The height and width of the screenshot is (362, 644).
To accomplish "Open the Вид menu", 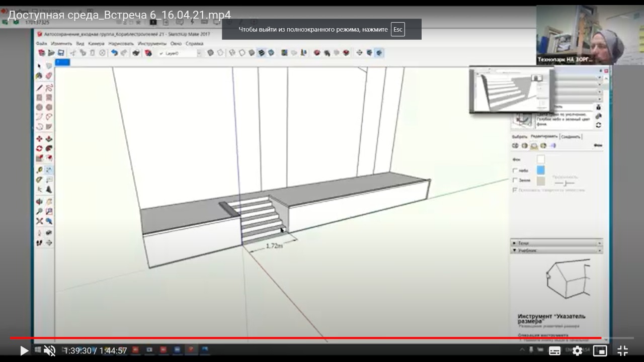I will pos(80,44).
